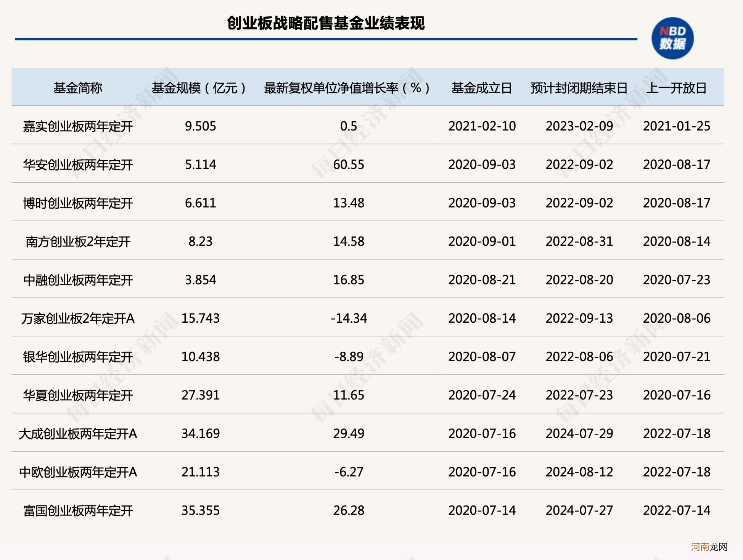Viewport: 743px width, 560px height.
Task: Click the closing end date 2022-09-13
Action: [x=579, y=319]
